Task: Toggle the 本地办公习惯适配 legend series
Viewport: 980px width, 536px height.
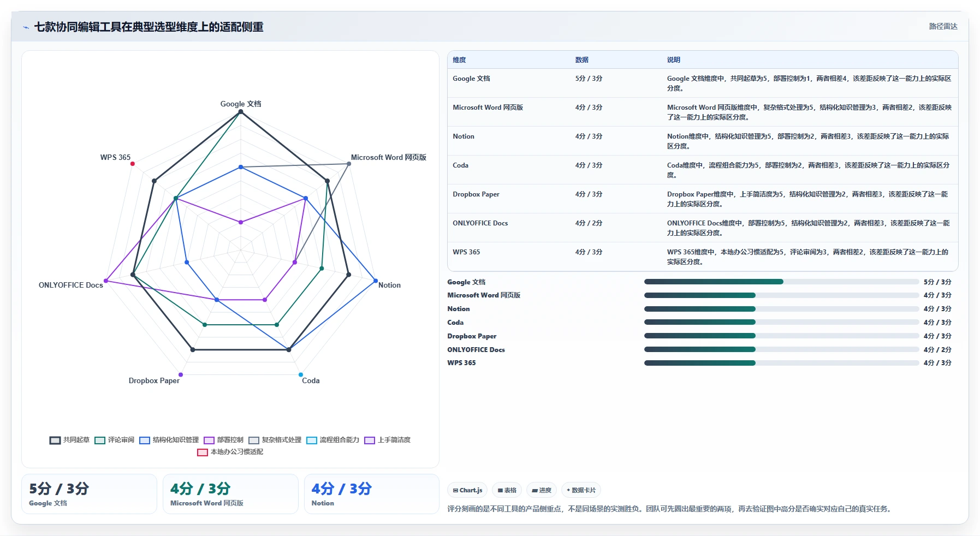Action: click(230, 452)
